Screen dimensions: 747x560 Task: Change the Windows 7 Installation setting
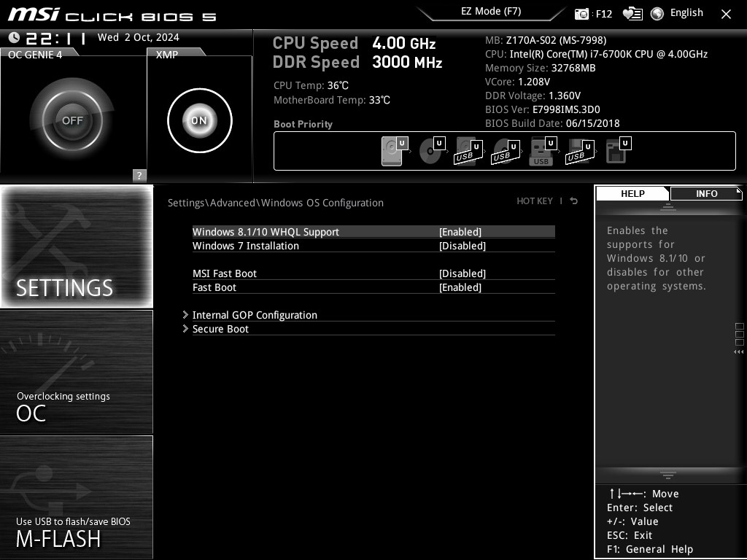click(x=373, y=246)
